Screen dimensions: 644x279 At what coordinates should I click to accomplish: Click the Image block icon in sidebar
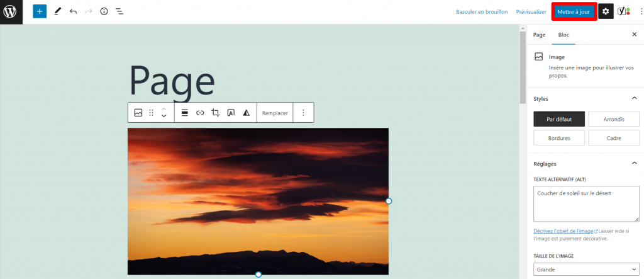click(x=538, y=57)
